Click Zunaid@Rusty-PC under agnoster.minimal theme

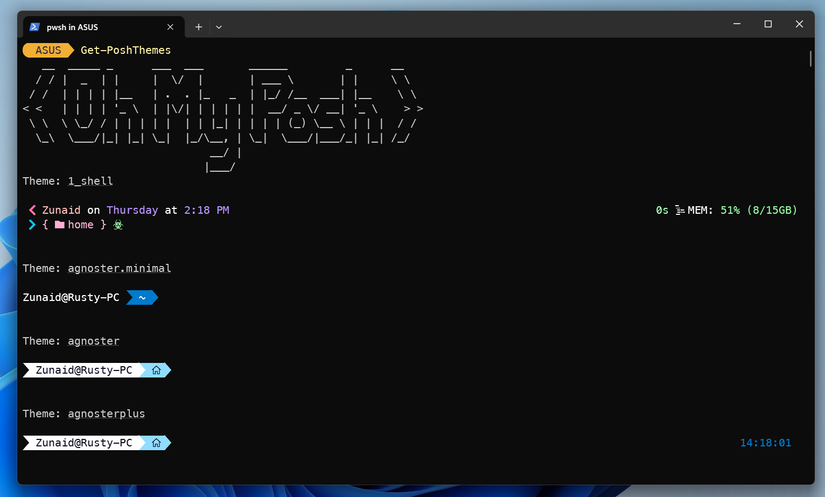coord(71,298)
